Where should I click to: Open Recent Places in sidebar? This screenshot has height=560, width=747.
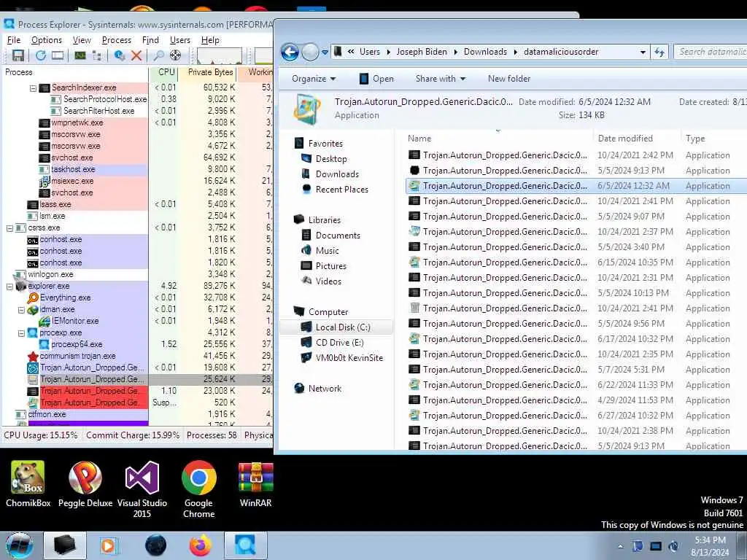[x=341, y=190]
